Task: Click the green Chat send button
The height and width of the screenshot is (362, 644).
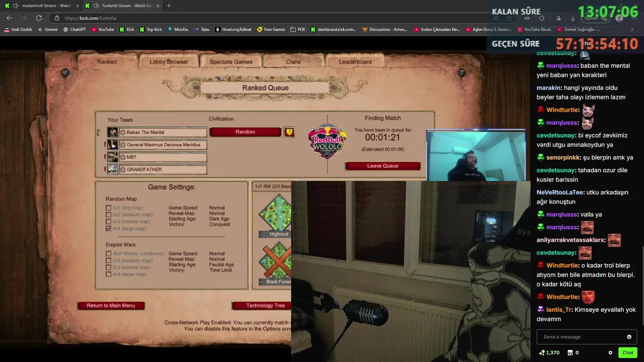Action: [627, 352]
